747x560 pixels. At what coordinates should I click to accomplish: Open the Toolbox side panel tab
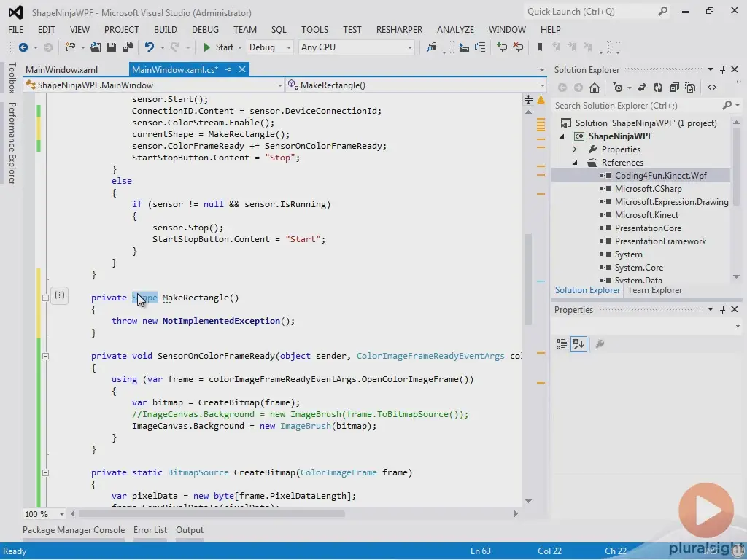pyautogui.click(x=12, y=77)
